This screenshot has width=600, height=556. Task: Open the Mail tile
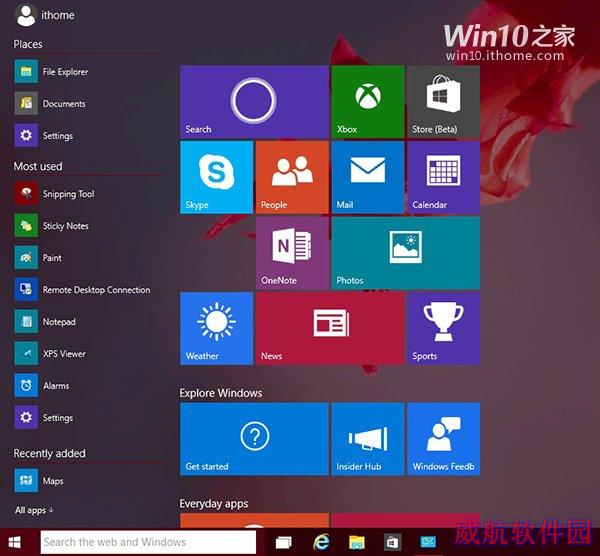(x=368, y=177)
